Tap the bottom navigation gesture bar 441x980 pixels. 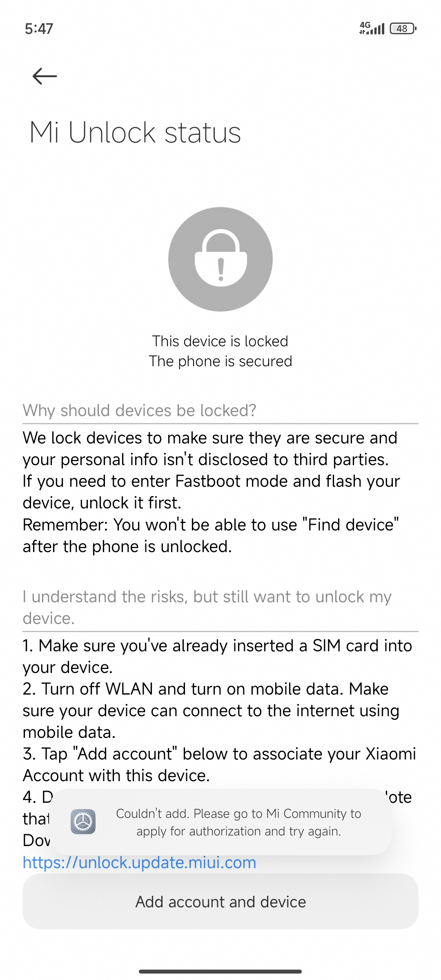coord(220,971)
